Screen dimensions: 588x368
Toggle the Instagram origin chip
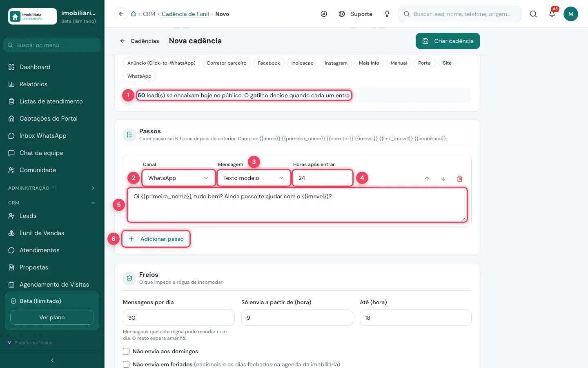pos(336,63)
